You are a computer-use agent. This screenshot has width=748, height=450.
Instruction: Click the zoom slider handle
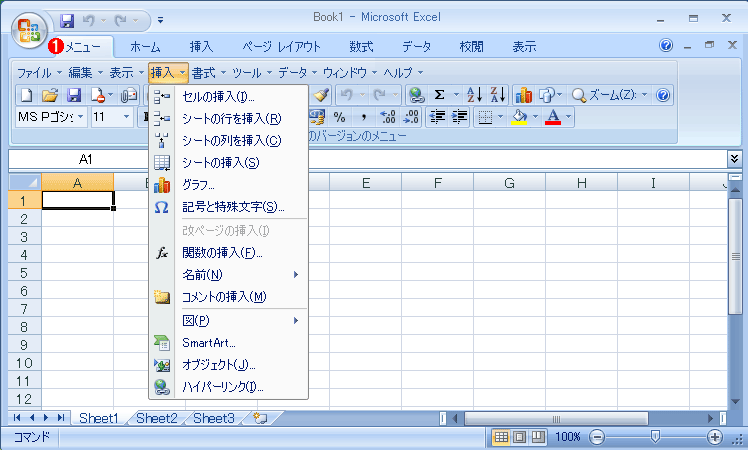[655, 437]
